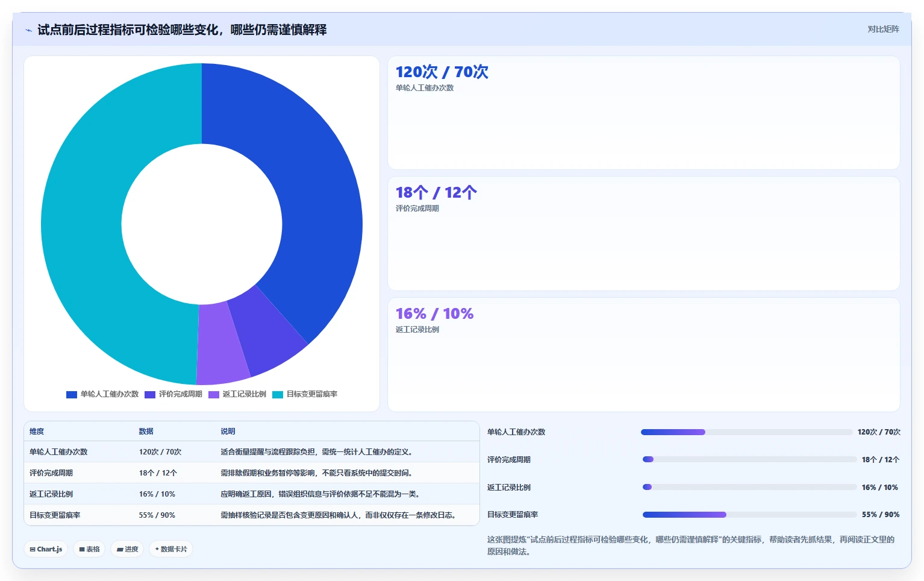Screen dimensions: 924x581
Task: Click the 数据卡片 tag chip
Action: (x=171, y=549)
